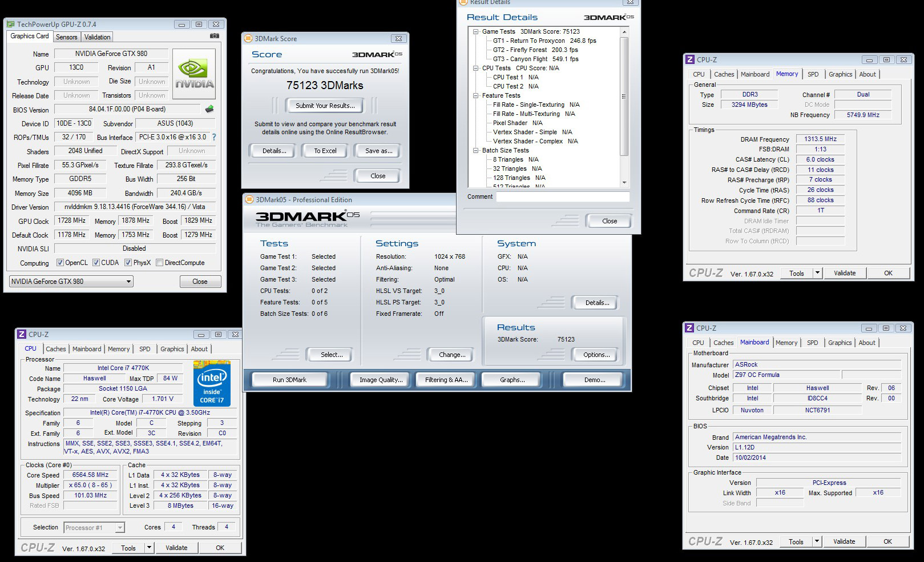The height and width of the screenshot is (562, 924).
Task: Click the Save as button in 3DMark Score
Action: point(378,151)
